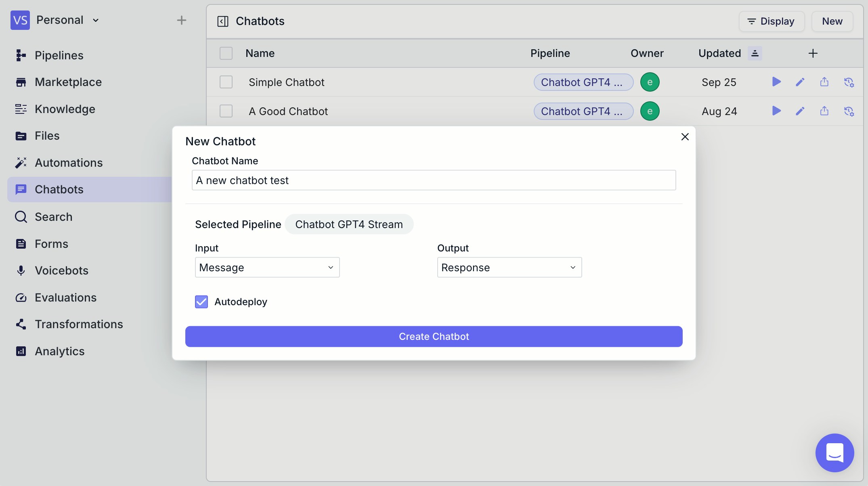
Task: Click the Chatbot Name input field
Action: pyautogui.click(x=434, y=180)
